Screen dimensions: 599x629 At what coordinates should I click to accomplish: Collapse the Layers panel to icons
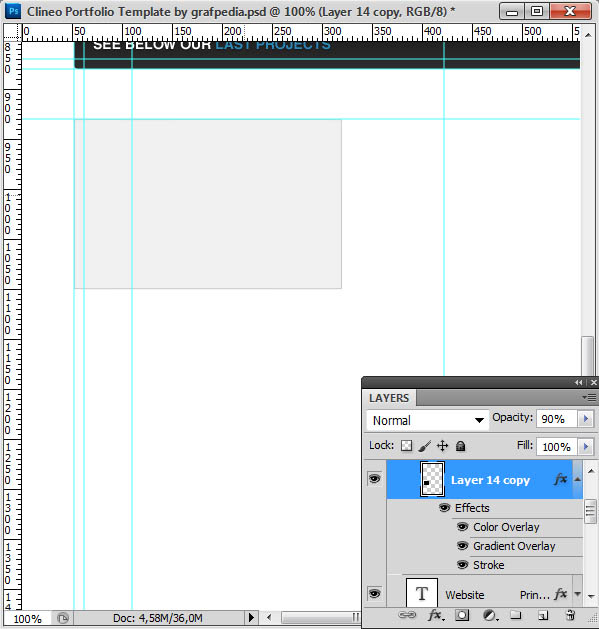tap(578, 383)
